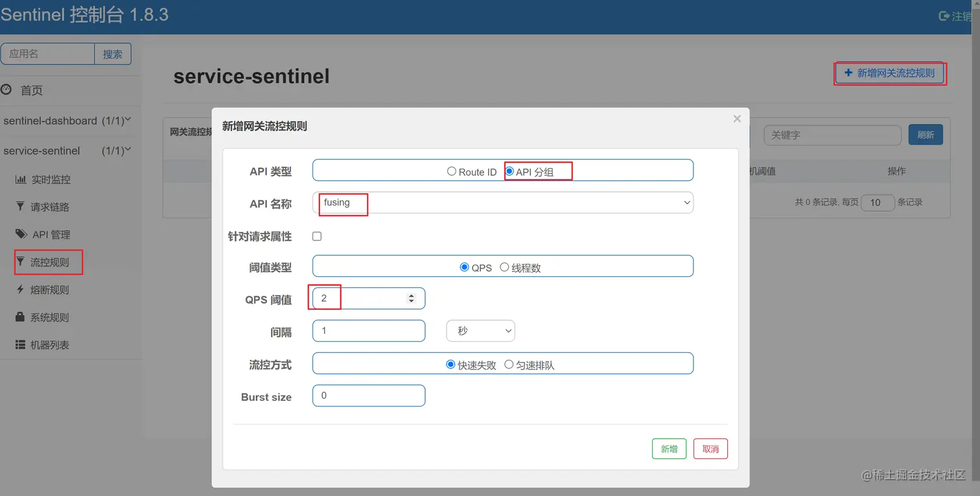The image size is (980, 496).
Task: Open 实时监控 menu item
Action: [x=51, y=180]
